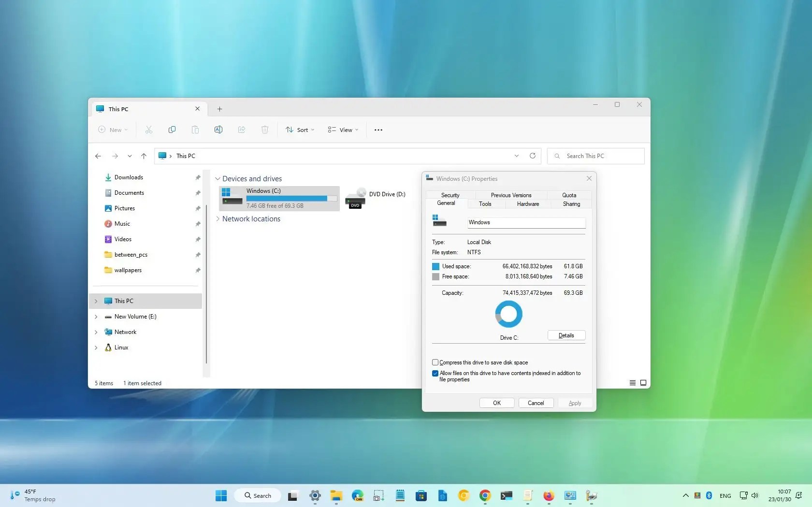Click the Copy icon in the toolbar
The height and width of the screenshot is (507, 812).
coord(172,130)
